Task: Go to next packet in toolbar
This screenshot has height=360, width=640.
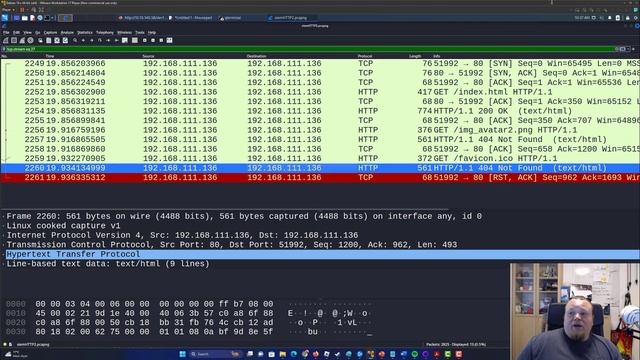Action: click(x=92, y=40)
